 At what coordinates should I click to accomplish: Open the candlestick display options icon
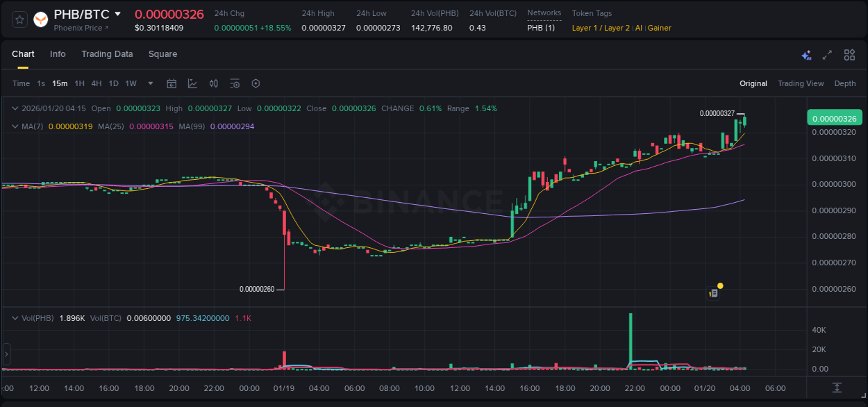213,83
